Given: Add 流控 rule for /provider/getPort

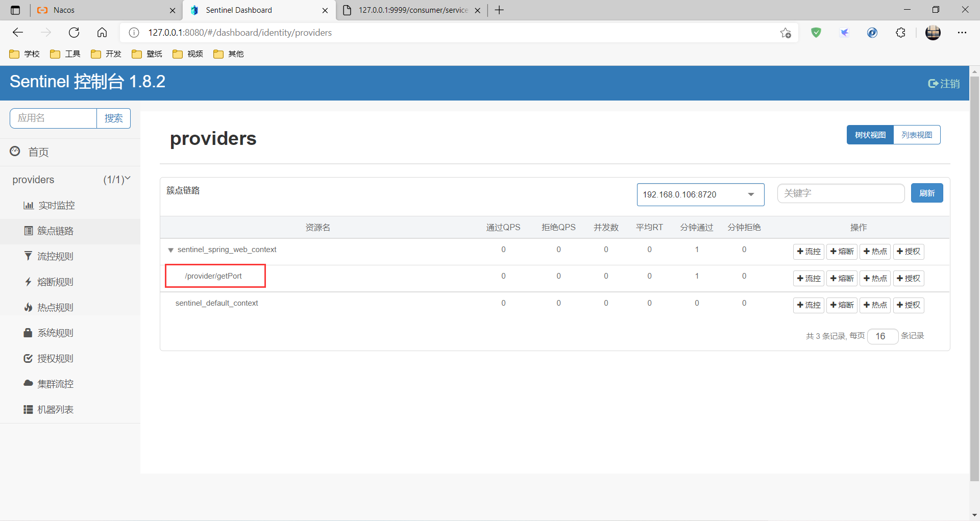Looking at the screenshot, I should (808, 278).
